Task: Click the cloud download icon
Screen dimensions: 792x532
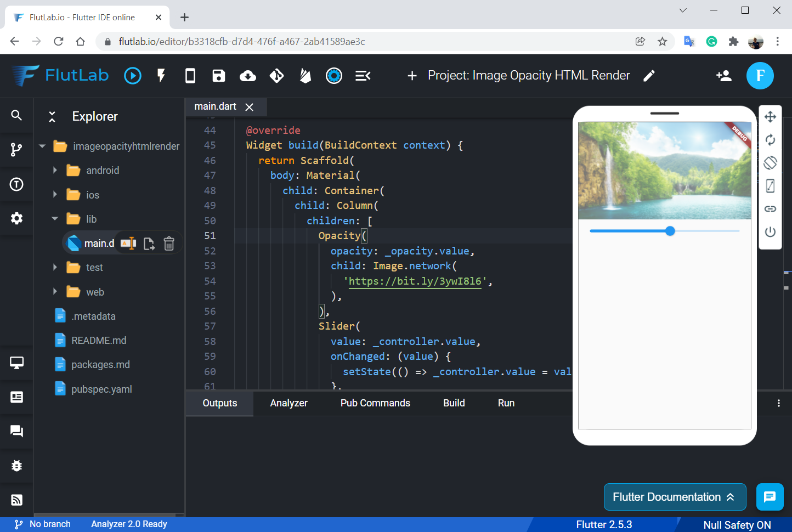Action: click(x=248, y=76)
